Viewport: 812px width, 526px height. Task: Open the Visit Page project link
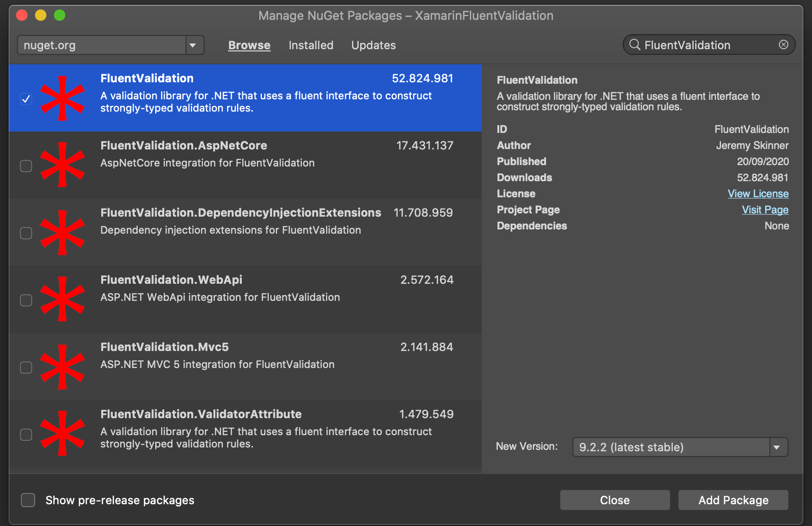[x=765, y=210]
